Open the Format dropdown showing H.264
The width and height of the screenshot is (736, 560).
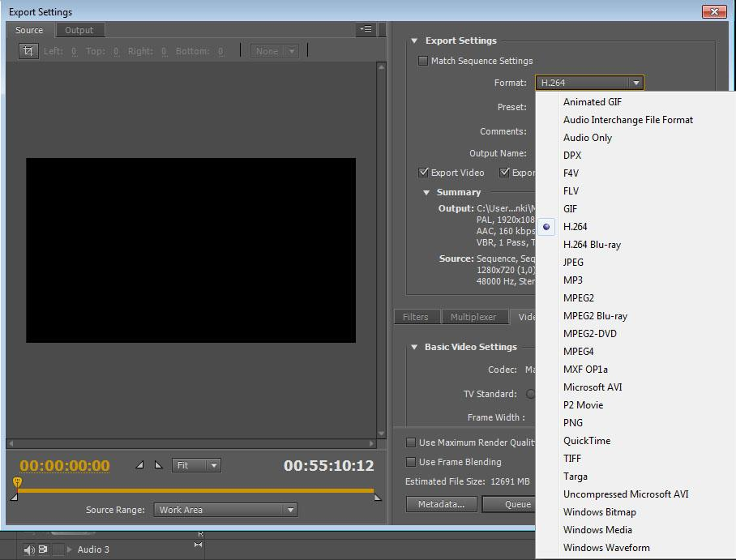click(589, 83)
